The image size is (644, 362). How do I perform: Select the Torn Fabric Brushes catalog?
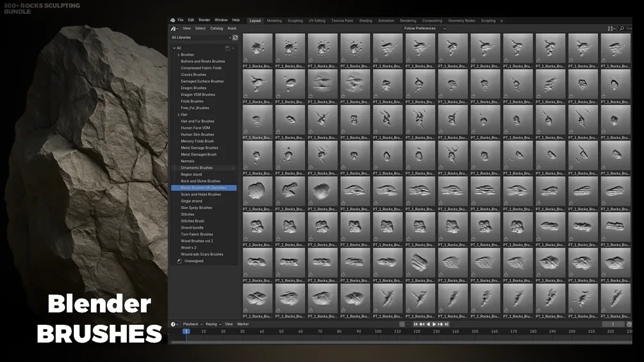pyautogui.click(x=197, y=234)
